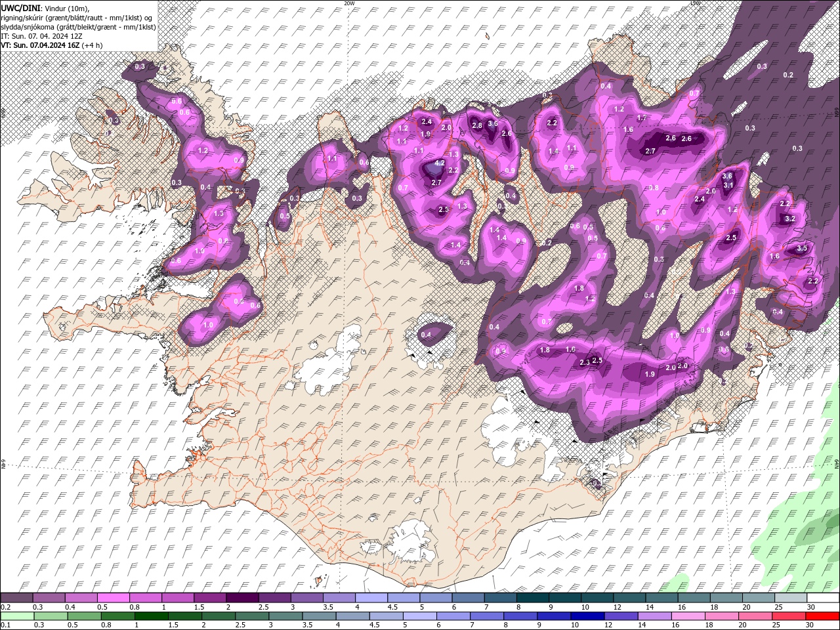Click the dark mauve 0.2–0.3 snow legend swatch
The image size is (840, 630).
17,598
